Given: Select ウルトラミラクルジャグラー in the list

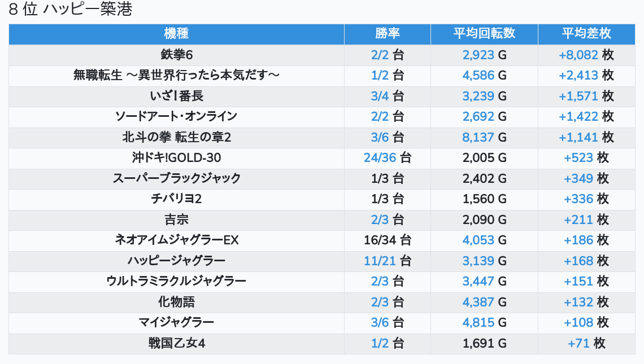Looking at the screenshot, I should click(176, 281).
